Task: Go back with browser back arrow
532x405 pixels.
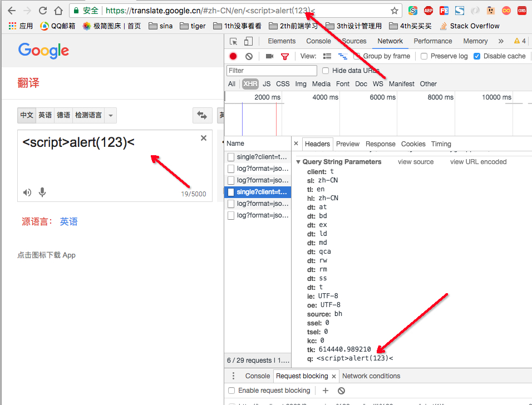Action: pyautogui.click(x=12, y=11)
